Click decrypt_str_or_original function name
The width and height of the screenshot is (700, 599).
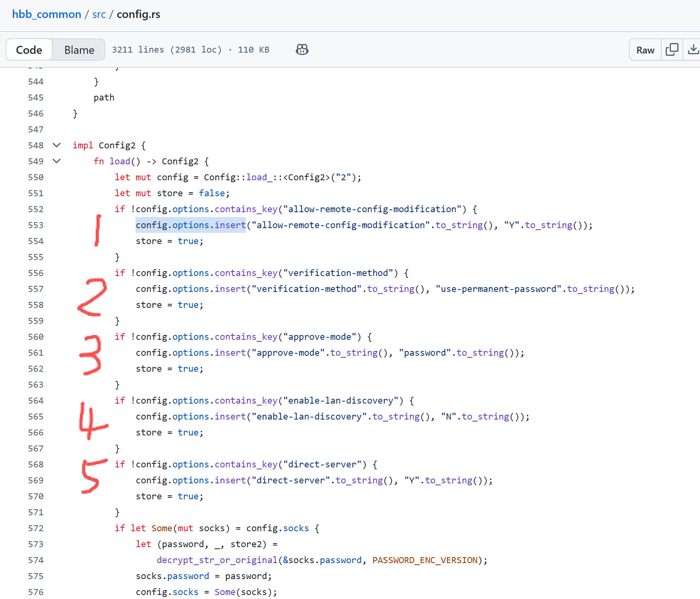(x=217, y=560)
